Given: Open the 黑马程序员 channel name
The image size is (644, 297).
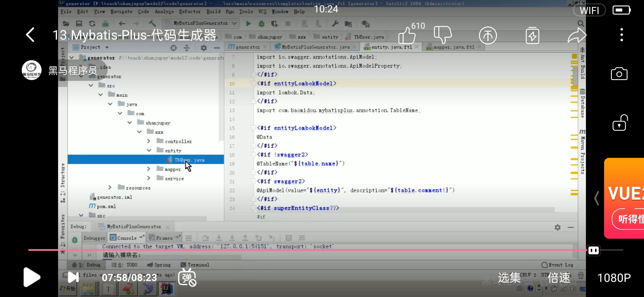Looking at the screenshot, I should tap(73, 71).
